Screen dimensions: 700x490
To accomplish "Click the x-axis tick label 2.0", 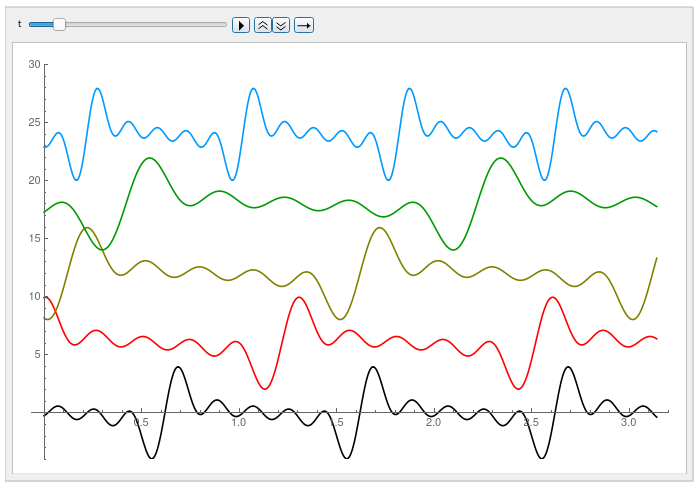I will pyautogui.click(x=433, y=423).
